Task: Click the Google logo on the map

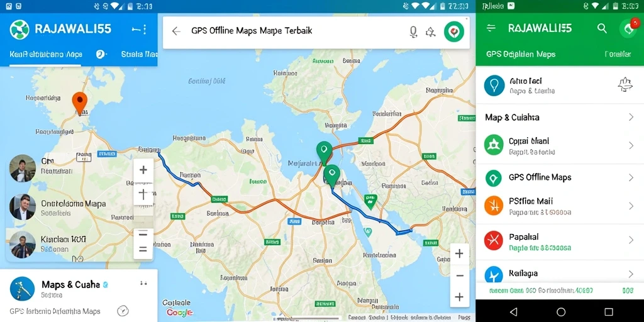Action: click(180, 313)
